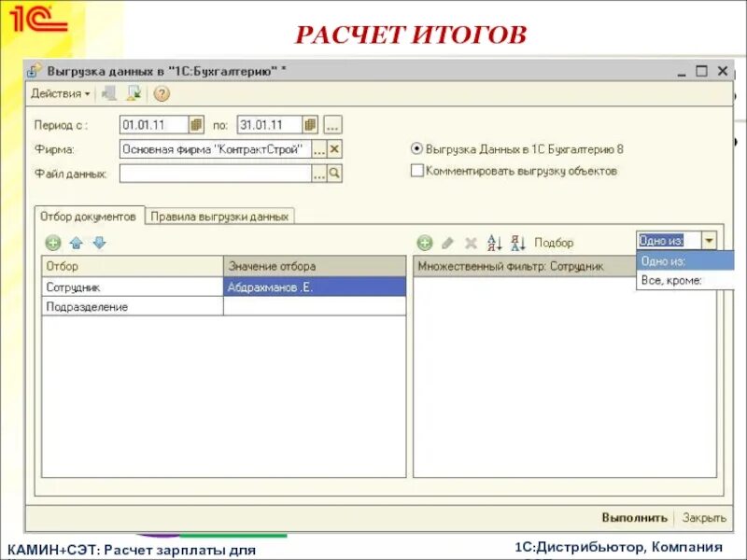This screenshot has width=747, height=560.
Task: Select the Абдрахманов .Е. value cell
Action: (x=315, y=287)
